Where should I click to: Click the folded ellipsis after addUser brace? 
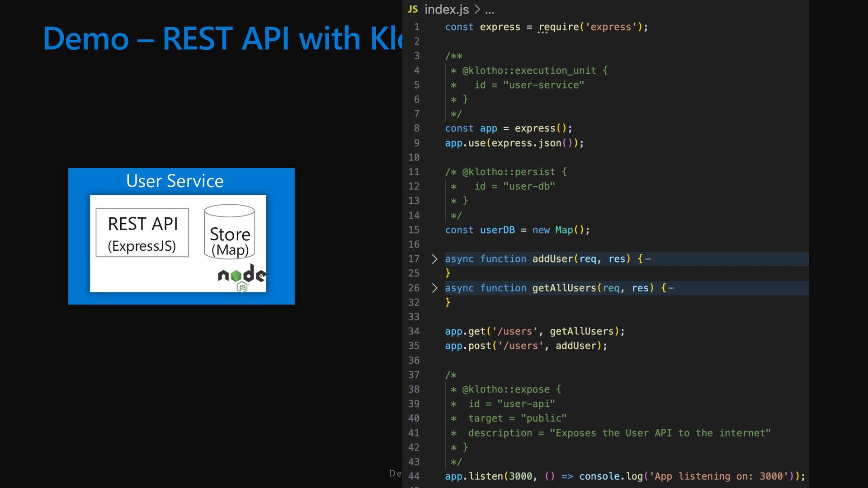pyautogui.click(x=648, y=259)
